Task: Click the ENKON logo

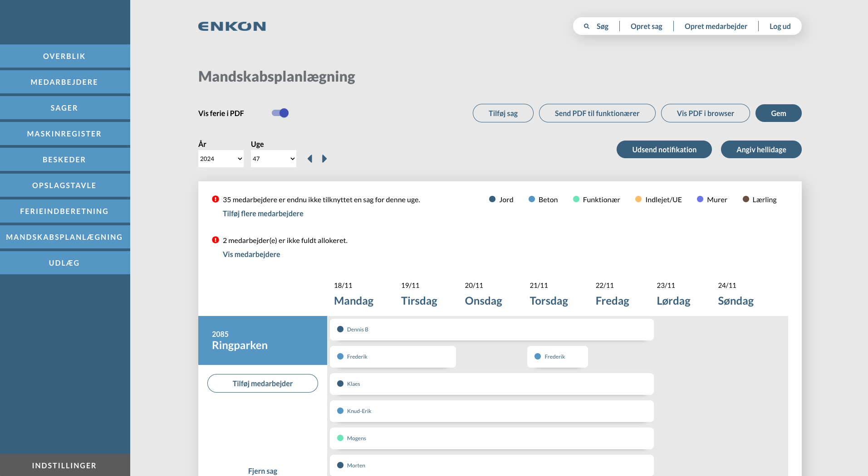Action: (232, 26)
